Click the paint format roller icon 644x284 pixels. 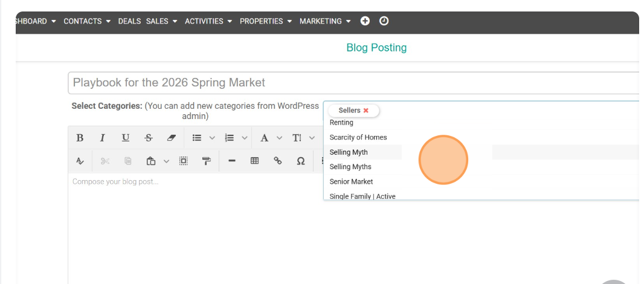coord(206,161)
